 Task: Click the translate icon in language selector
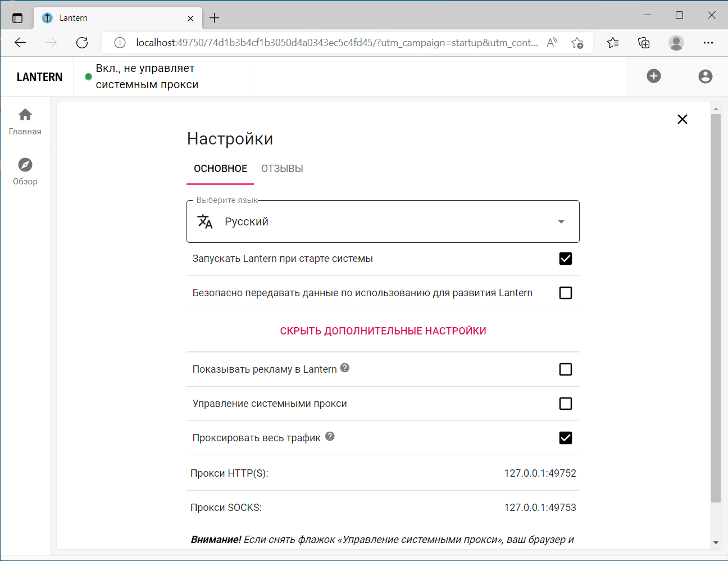(205, 221)
